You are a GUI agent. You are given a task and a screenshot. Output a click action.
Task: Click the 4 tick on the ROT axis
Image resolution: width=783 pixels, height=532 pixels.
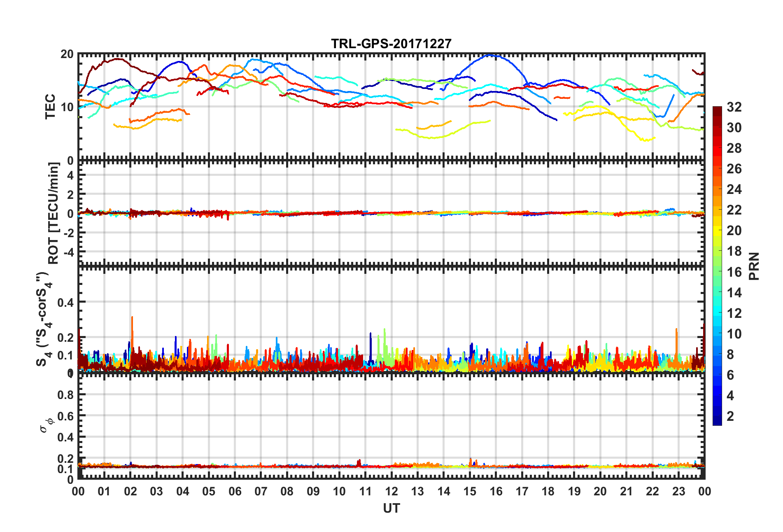click(70, 175)
